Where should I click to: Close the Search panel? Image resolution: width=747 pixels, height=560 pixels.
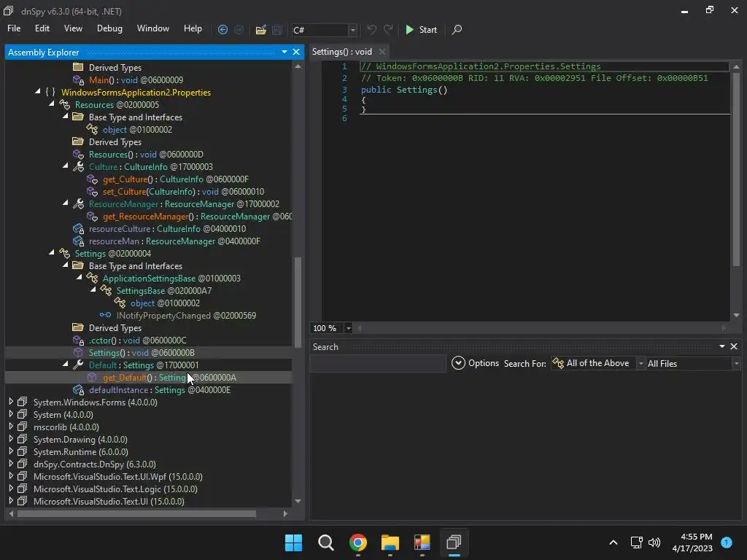click(x=734, y=346)
